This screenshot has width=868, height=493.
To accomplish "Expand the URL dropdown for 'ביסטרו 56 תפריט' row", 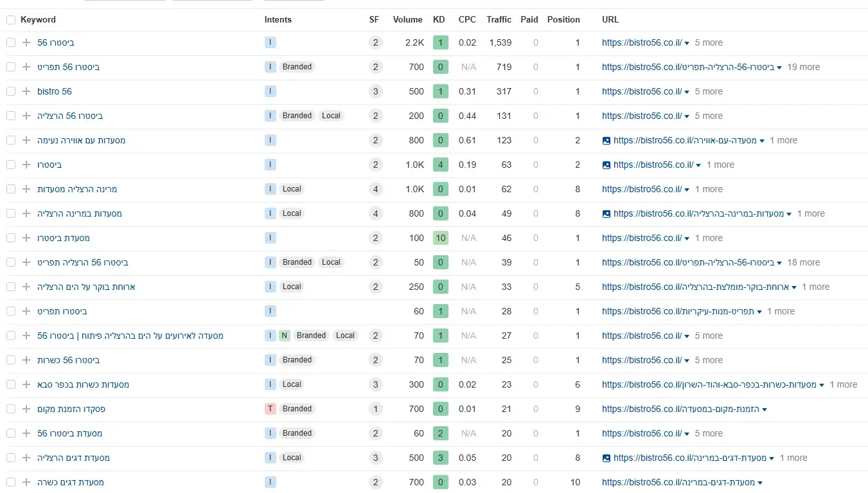I will pos(779,67).
